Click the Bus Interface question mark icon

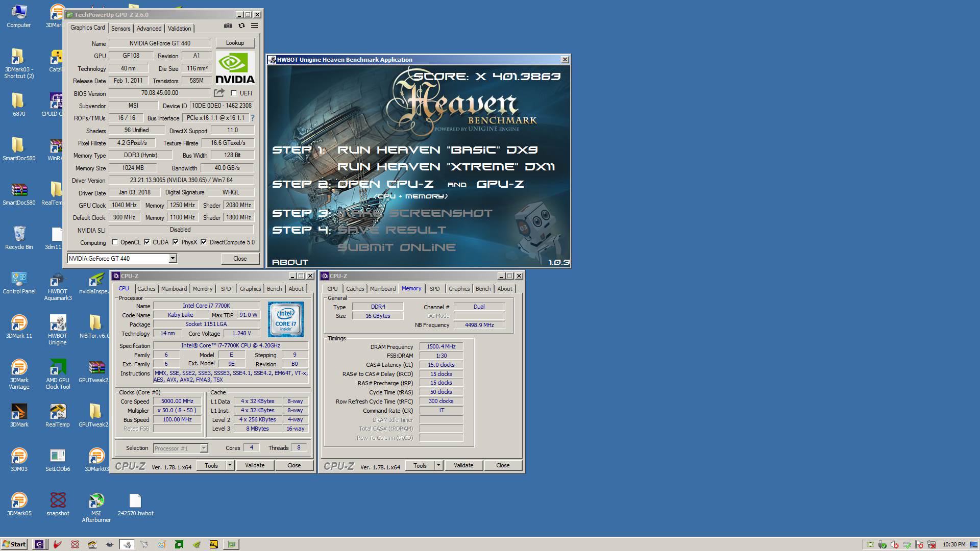[252, 118]
